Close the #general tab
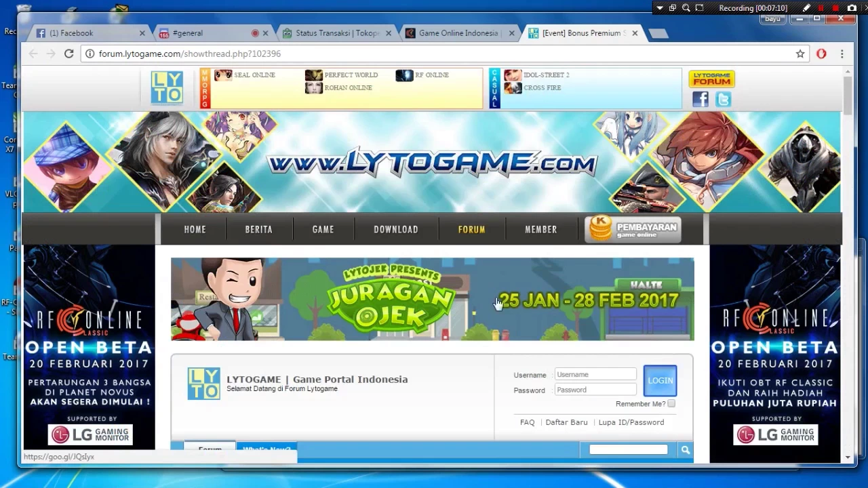The image size is (868, 488). (265, 33)
